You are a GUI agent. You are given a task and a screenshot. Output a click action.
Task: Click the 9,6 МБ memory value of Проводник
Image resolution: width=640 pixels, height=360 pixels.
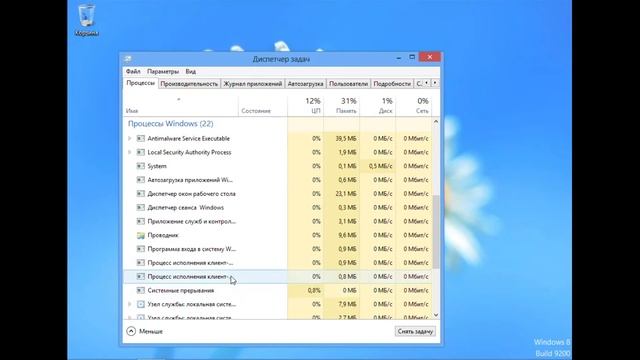pos(347,235)
